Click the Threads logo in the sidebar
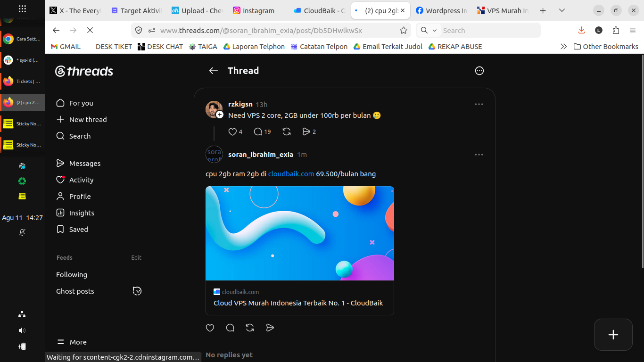 [84, 71]
